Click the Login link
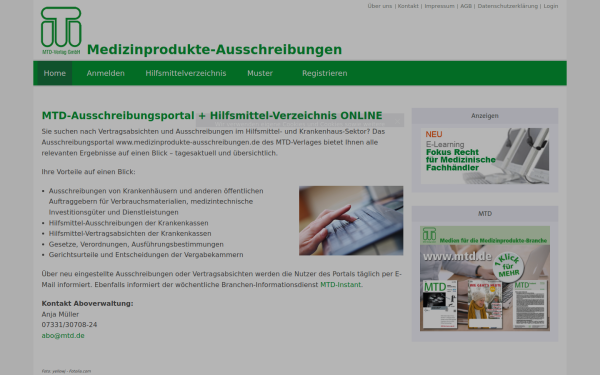The width and height of the screenshot is (600, 375). point(551,6)
